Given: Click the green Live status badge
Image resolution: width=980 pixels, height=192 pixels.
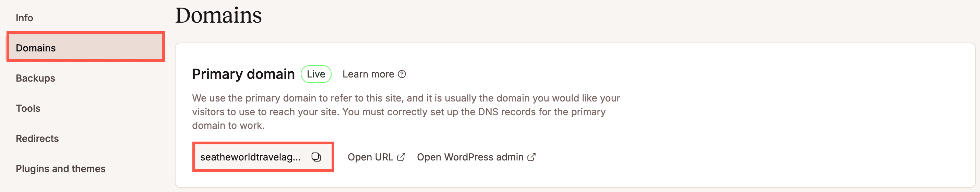Looking at the screenshot, I should point(316,74).
